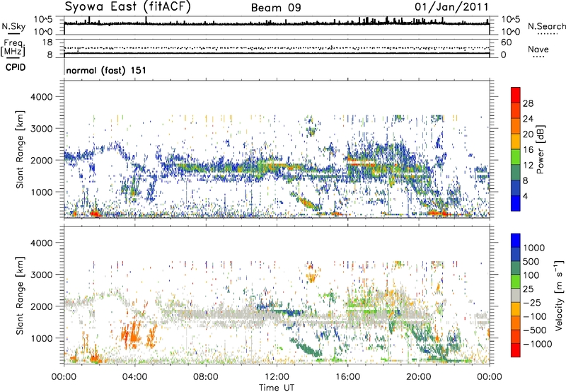Image resolution: width=566 pixels, height=392 pixels.
Task: Click the "1000" tick on the velocity colorbar
Action: tap(534, 248)
